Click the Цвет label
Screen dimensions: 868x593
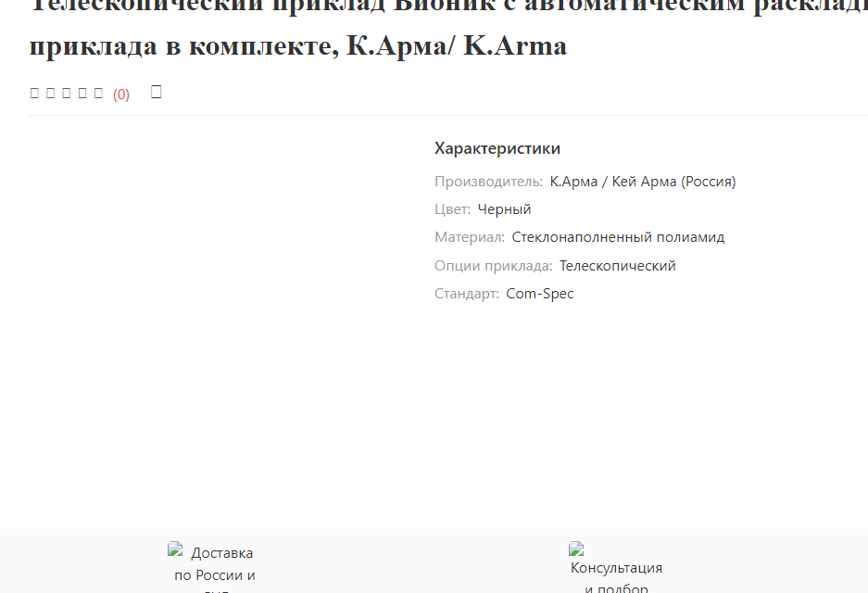452,209
